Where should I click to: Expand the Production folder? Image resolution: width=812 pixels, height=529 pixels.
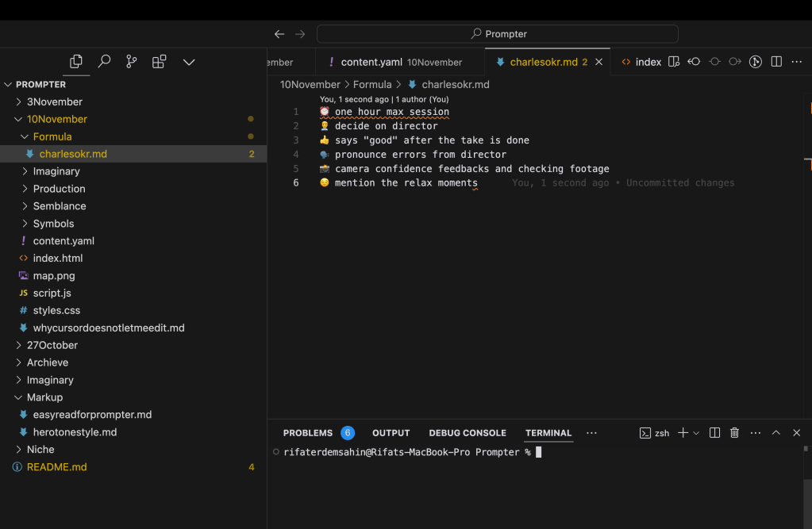133,189
